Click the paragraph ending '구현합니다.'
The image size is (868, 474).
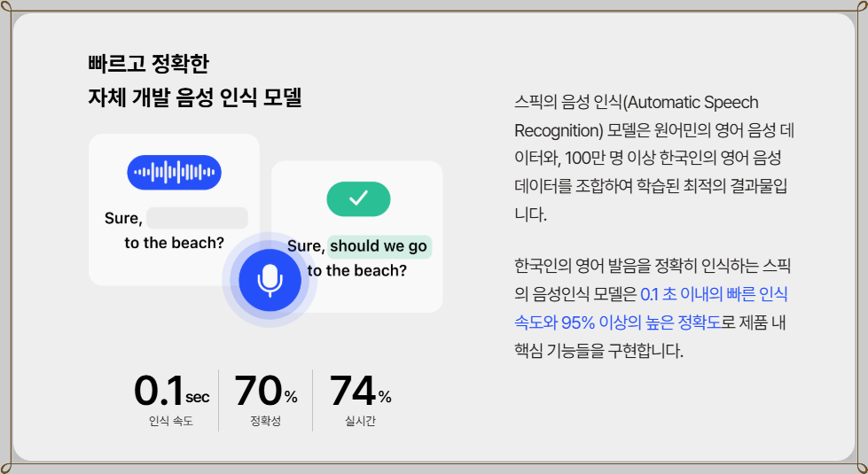(653, 308)
